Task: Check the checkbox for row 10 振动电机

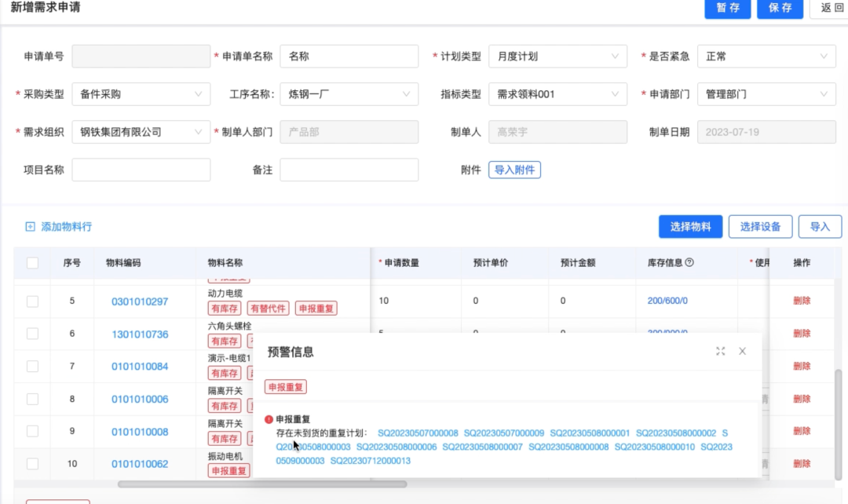Action: 32,463
